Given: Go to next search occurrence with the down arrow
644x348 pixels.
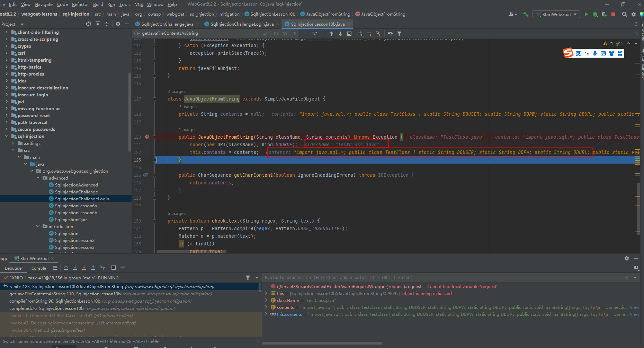Looking at the screenshot, I should coord(340,34).
